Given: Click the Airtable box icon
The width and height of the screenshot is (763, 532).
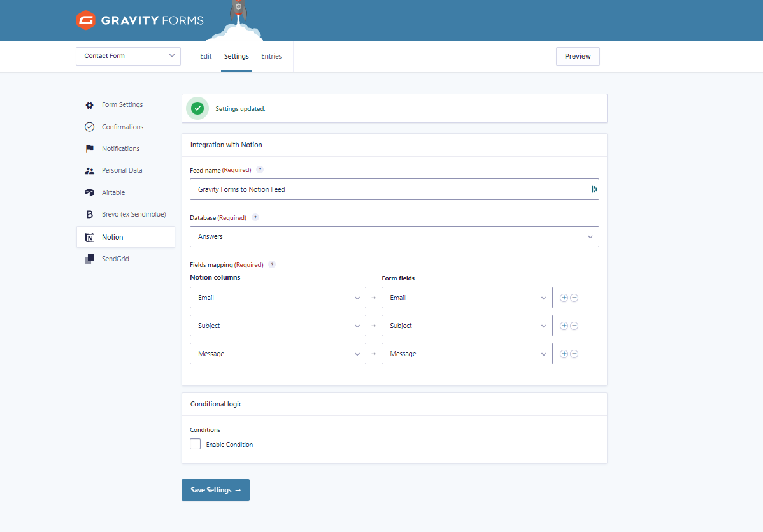Looking at the screenshot, I should pos(90,192).
